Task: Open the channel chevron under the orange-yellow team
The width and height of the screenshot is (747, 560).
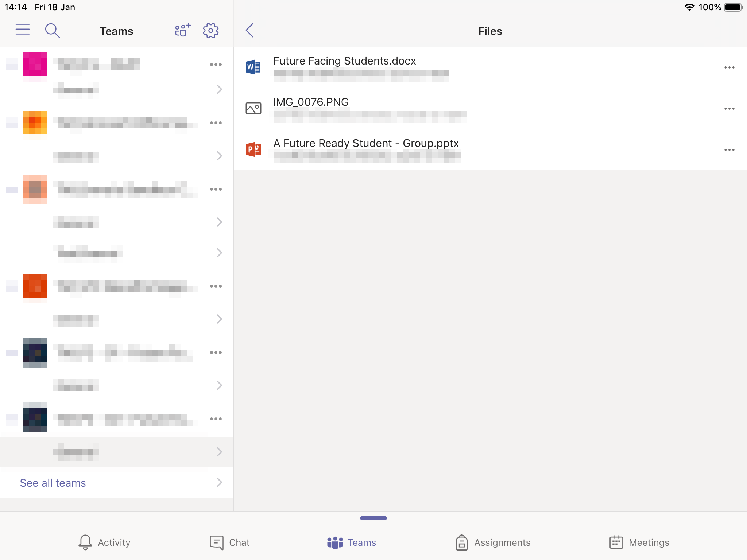Action: click(219, 156)
